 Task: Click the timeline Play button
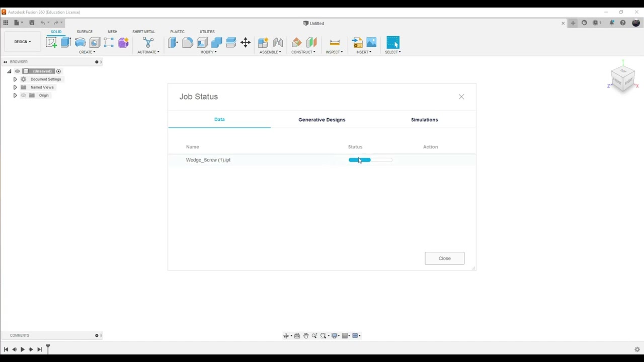(23, 349)
